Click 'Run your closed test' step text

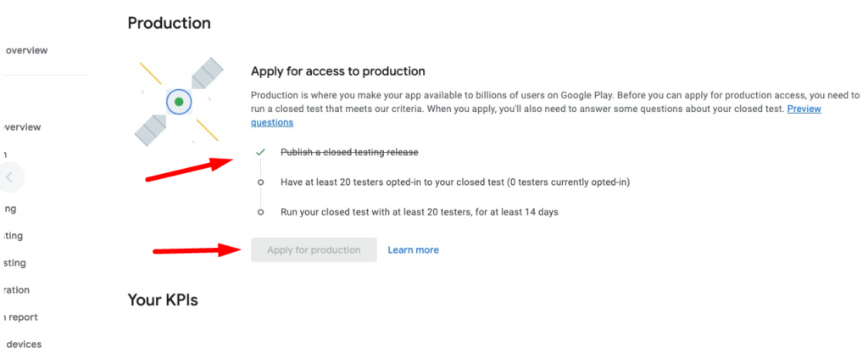[x=420, y=212]
